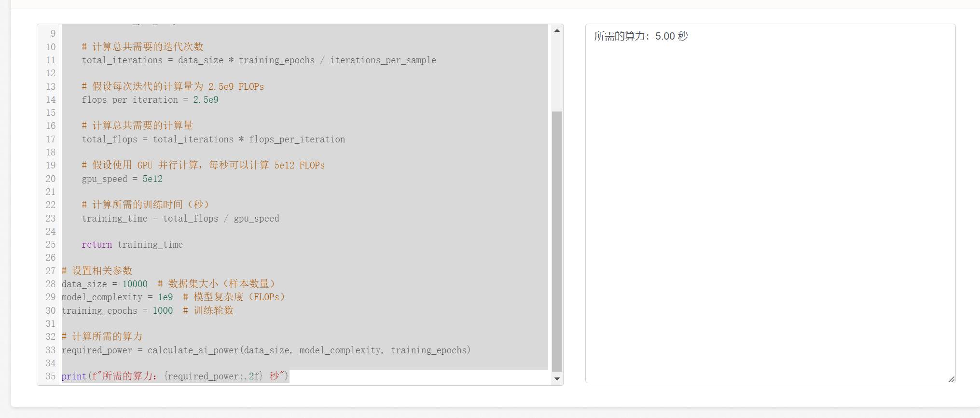Click the 'gpu_speed = 5e12' line
980x418 pixels.
[x=122, y=179]
